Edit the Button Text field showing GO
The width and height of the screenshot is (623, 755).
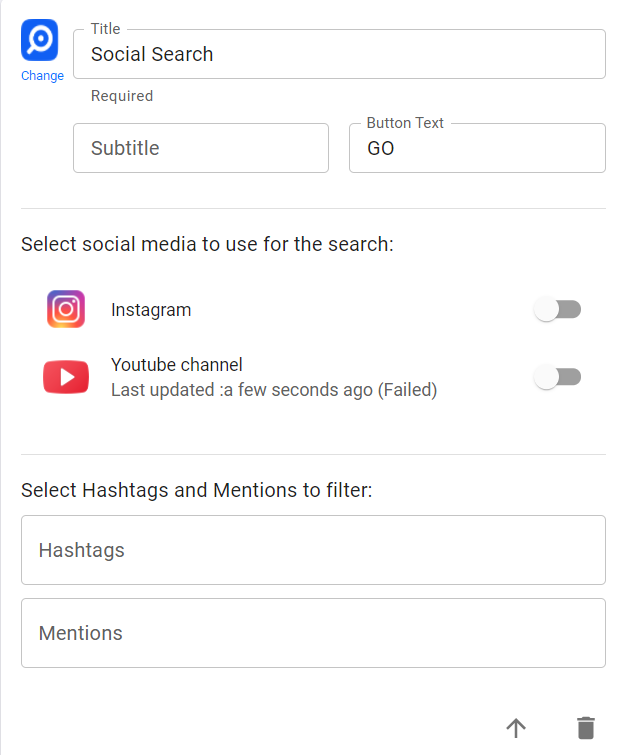pyautogui.click(x=477, y=148)
